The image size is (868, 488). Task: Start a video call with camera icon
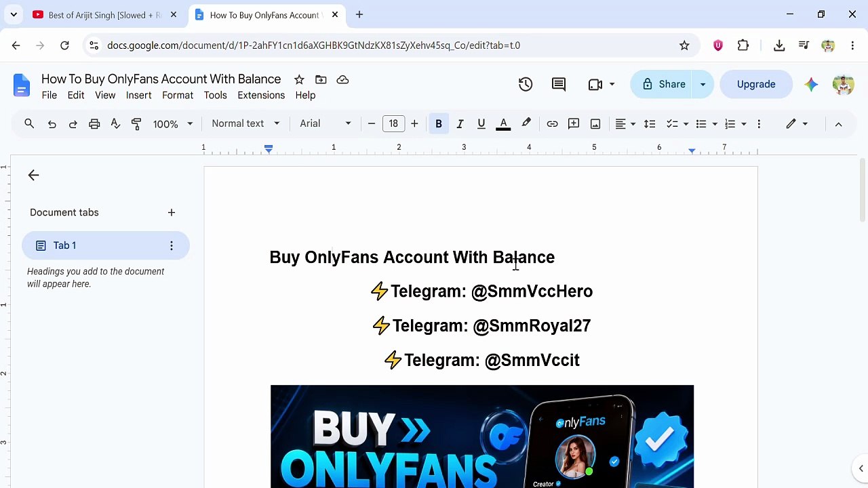(595, 84)
